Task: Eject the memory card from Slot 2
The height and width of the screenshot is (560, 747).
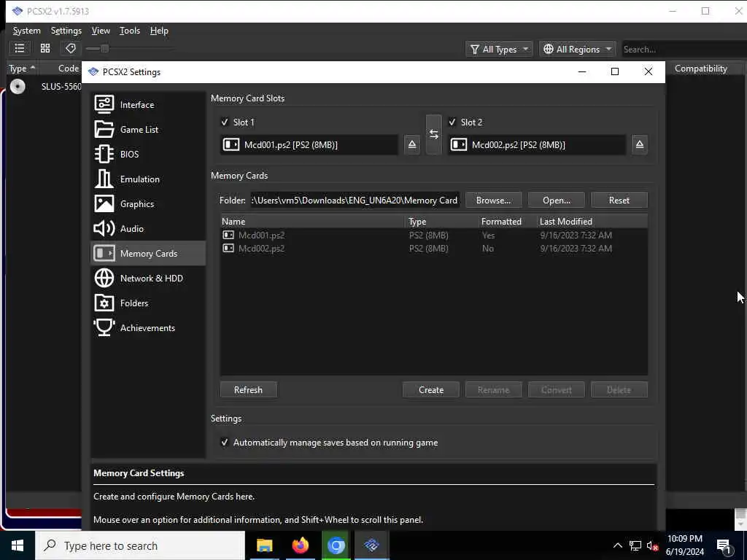Action: 639,144
